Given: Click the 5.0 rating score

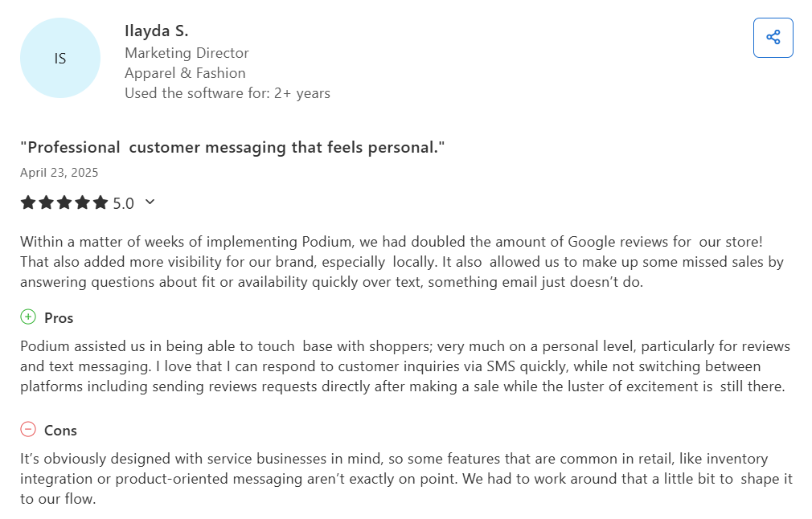Looking at the screenshot, I should click(x=123, y=203).
